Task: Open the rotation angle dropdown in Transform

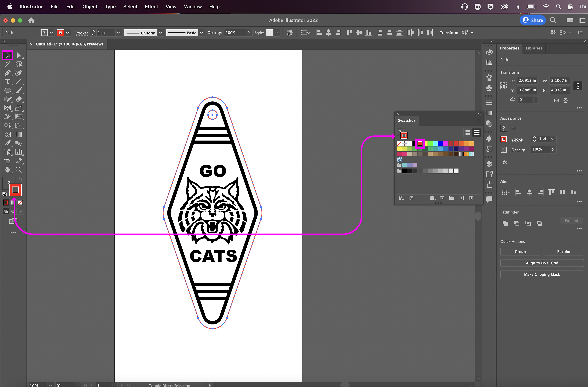Action: click(x=535, y=100)
